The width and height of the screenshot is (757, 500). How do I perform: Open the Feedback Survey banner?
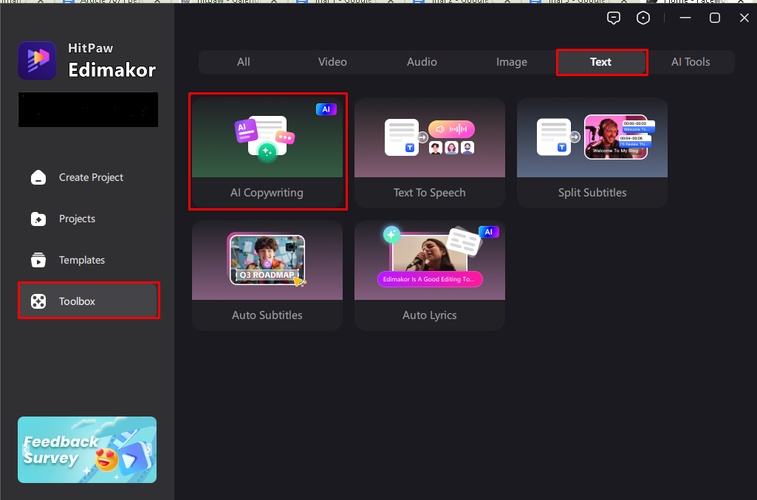coord(87,449)
